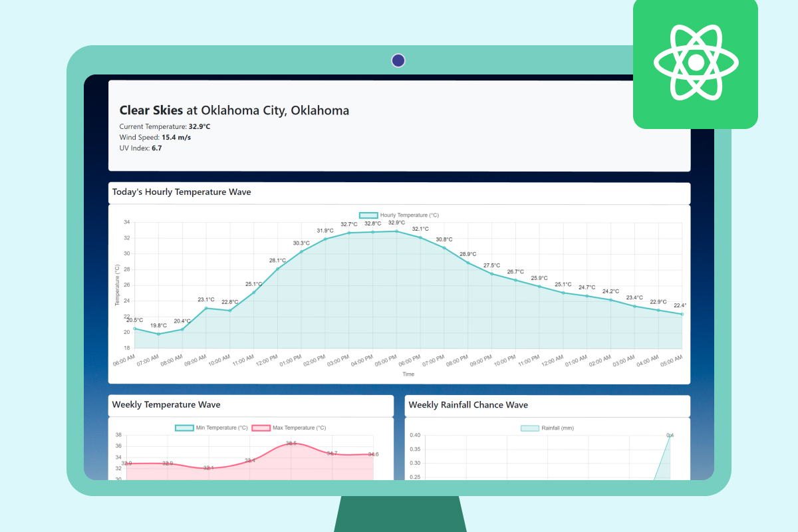This screenshot has width=798, height=532.
Task: Click the 0.4 rainfall spike point
Action: click(x=670, y=436)
